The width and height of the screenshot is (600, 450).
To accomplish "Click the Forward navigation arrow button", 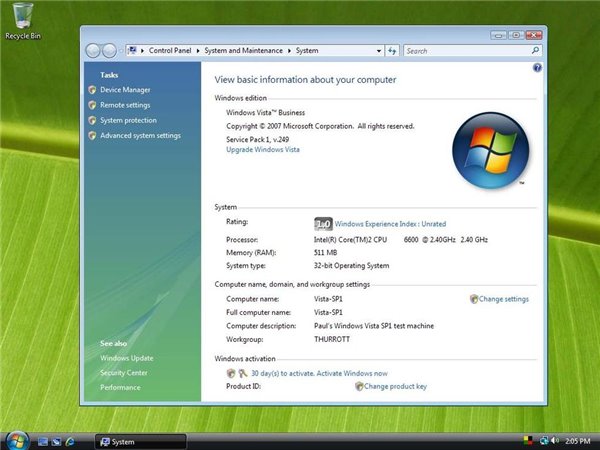I will tap(109, 51).
